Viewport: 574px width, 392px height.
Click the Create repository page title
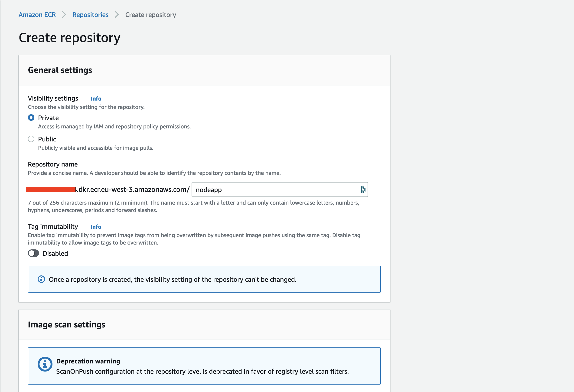(x=70, y=38)
